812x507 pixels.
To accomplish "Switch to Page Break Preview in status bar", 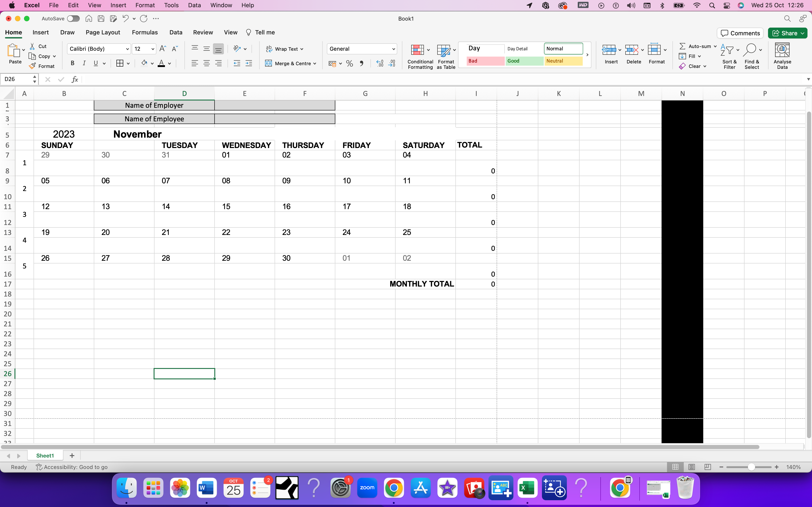I will click(x=708, y=467).
